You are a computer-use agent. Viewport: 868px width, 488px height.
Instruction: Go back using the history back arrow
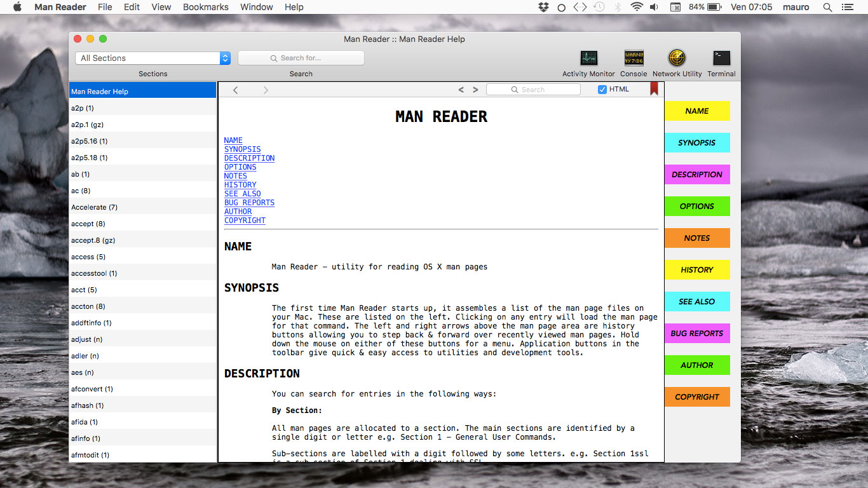coord(235,90)
